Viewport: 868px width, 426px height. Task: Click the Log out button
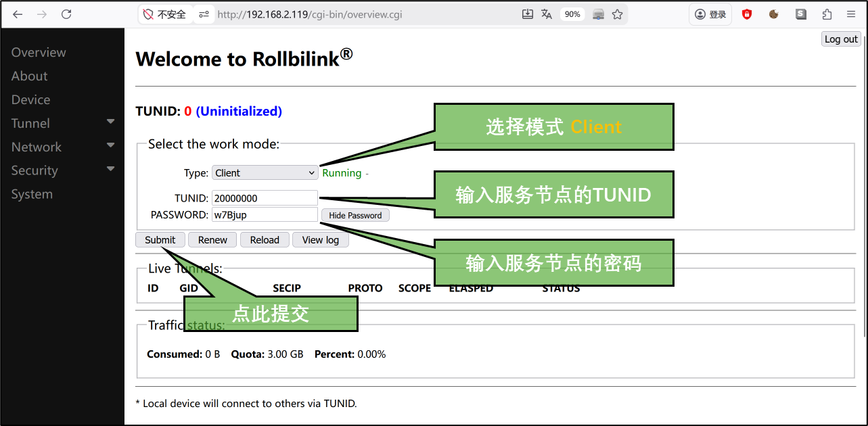tap(841, 39)
